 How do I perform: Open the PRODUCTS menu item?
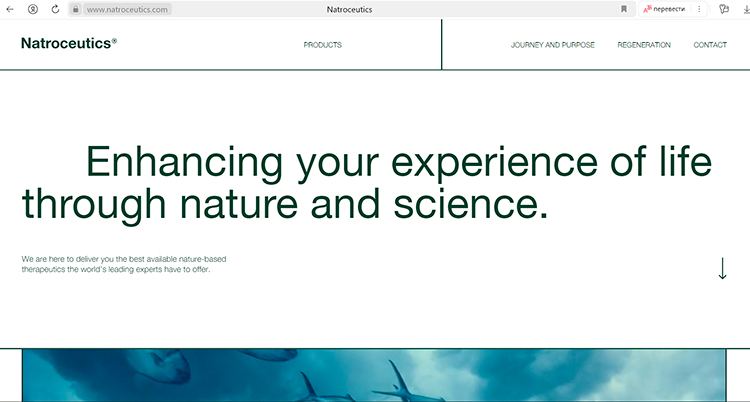322,45
